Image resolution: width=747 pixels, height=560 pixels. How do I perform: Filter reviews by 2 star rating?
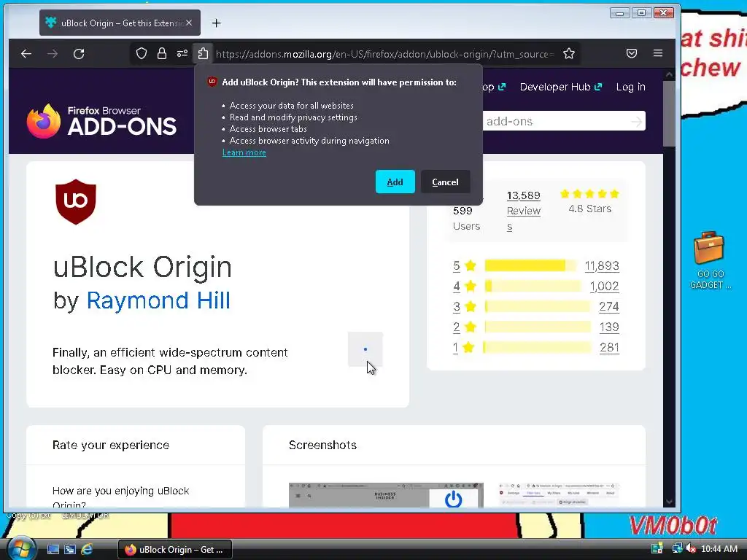click(465, 327)
